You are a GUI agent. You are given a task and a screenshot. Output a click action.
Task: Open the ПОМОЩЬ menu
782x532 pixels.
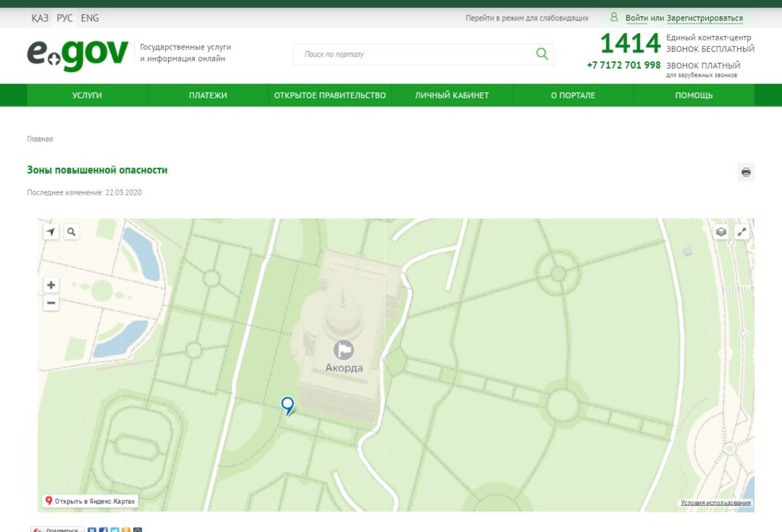click(694, 95)
